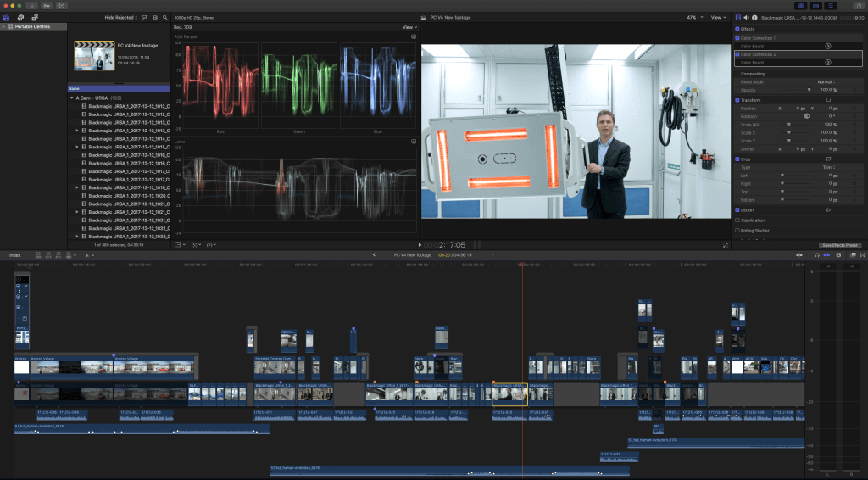
Task: Open the Info inspector icon
Action: 754,17
